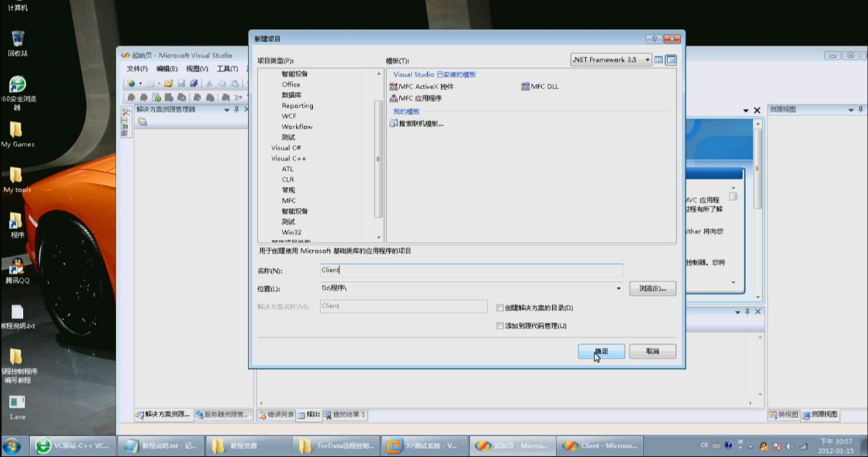Open the .NET Framework 3.5 dropdown
Image resolution: width=868 pixels, height=457 pixels.
pos(611,60)
